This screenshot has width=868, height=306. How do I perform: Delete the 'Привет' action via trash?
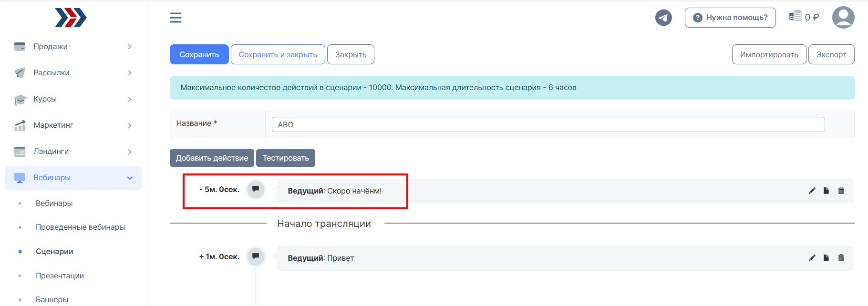click(841, 258)
